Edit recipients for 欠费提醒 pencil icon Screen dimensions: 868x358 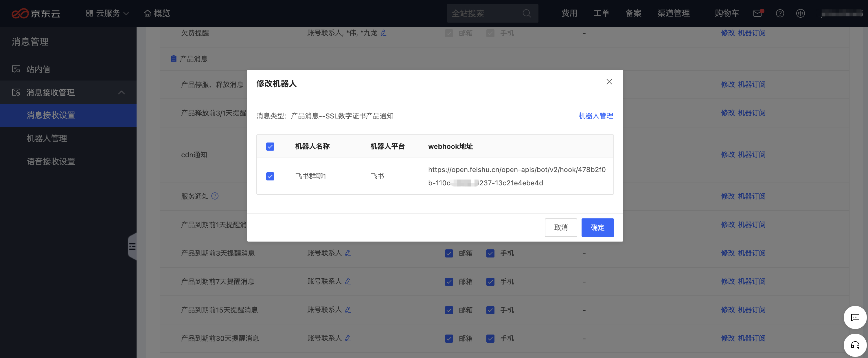[383, 33]
